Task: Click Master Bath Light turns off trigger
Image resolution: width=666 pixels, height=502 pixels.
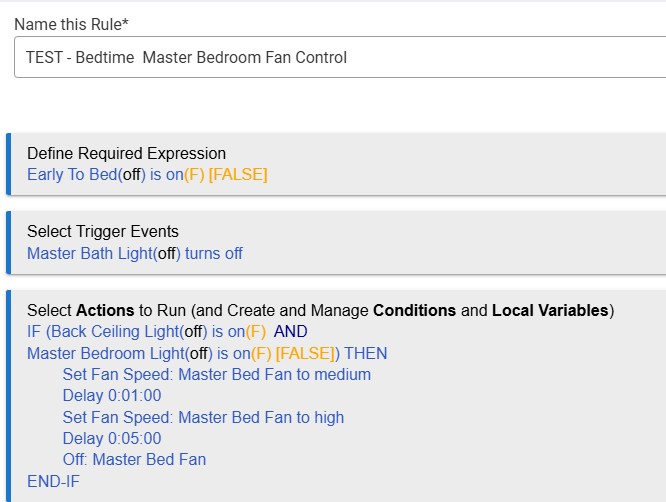Action: tap(135, 254)
